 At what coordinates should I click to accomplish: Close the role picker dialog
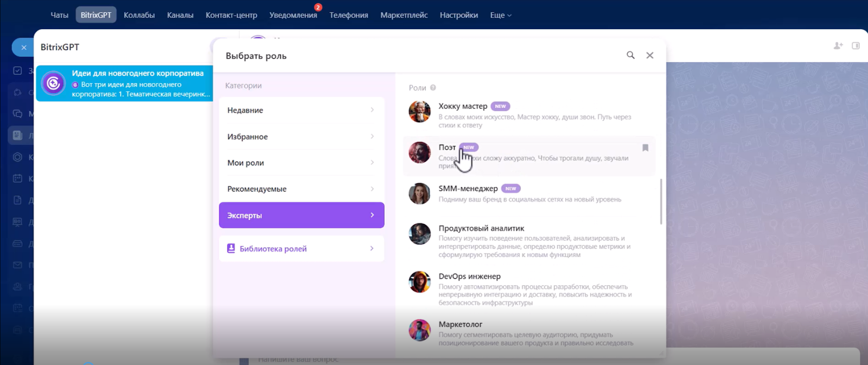coord(650,55)
